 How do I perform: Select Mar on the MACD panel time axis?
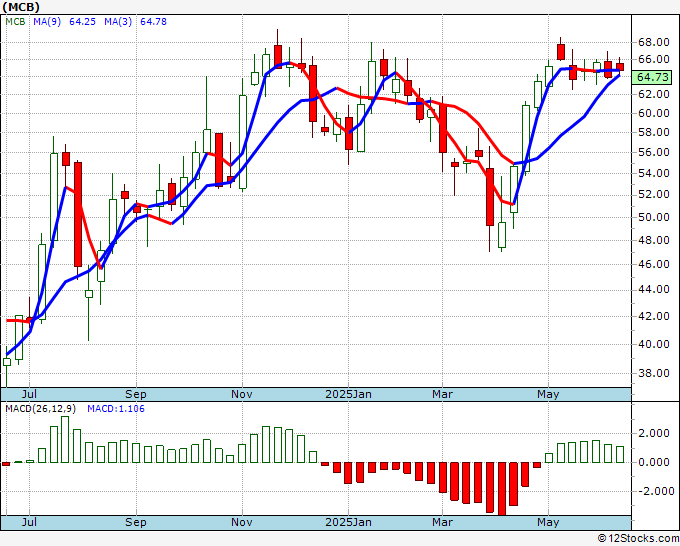pyautogui.click(x=442, y=522)
